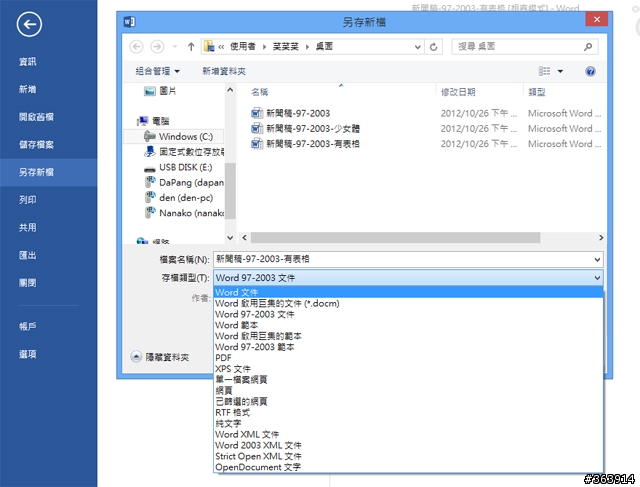Viewport: 640px width, 487px height.
Task: Choose 單一檔案網頁 format
Action: pyautogui.click(x=408, y=380)
